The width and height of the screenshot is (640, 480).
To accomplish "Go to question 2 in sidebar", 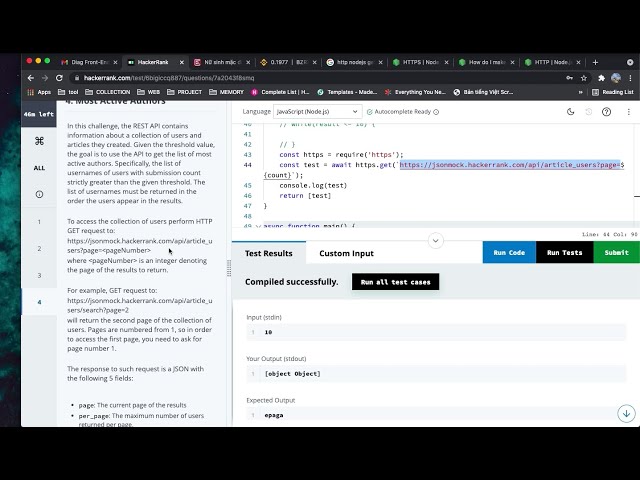I will (39, 248).
